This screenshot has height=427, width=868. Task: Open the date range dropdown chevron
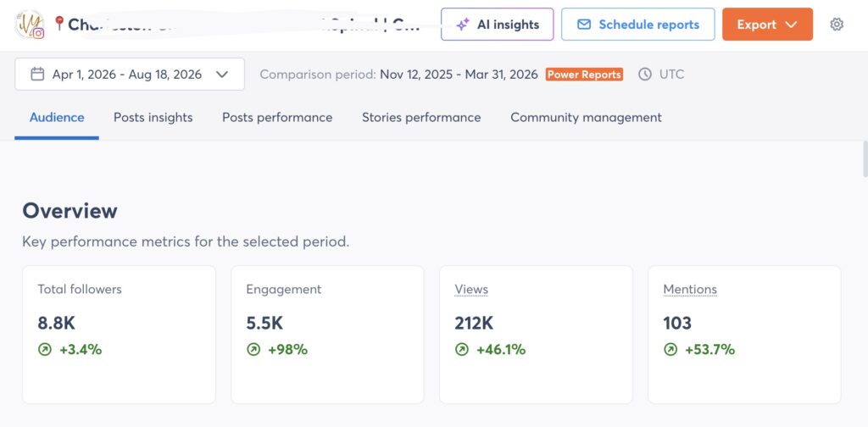pyautogui.click(x=222, y=74)
